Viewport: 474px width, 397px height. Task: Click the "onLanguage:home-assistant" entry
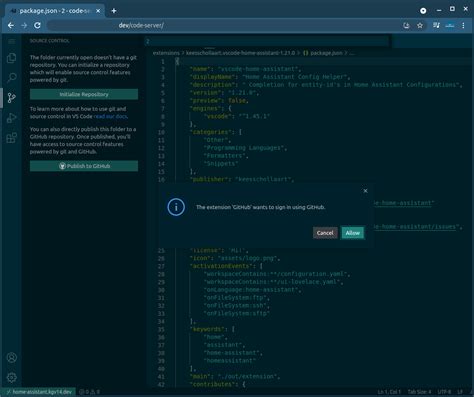pyautogui.click(x=253, y=290)
